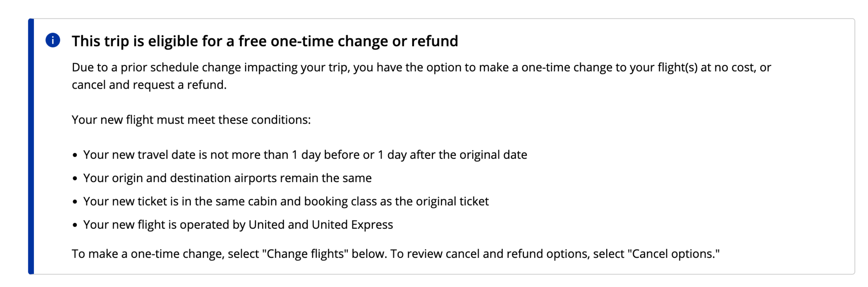Select the 'free one-time change or refund' heading
This screenshot has height=287, width=868.
tap(265, 41)
